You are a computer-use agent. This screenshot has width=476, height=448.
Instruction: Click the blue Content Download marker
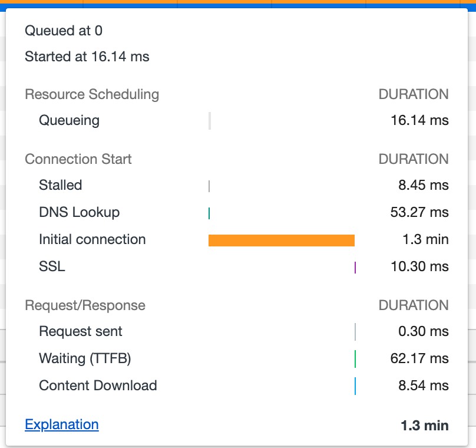click(x=355, y=386)
